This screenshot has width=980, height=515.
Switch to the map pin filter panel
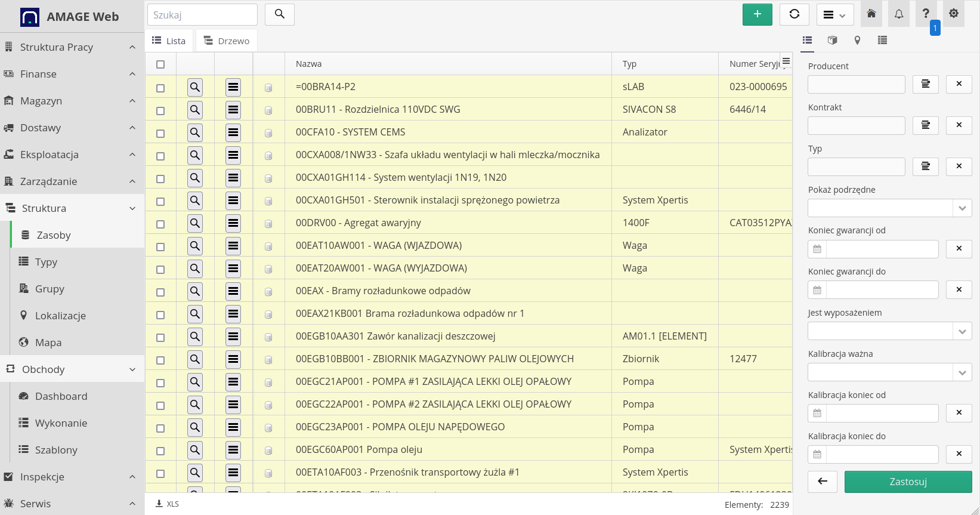[x=857, y=41]
